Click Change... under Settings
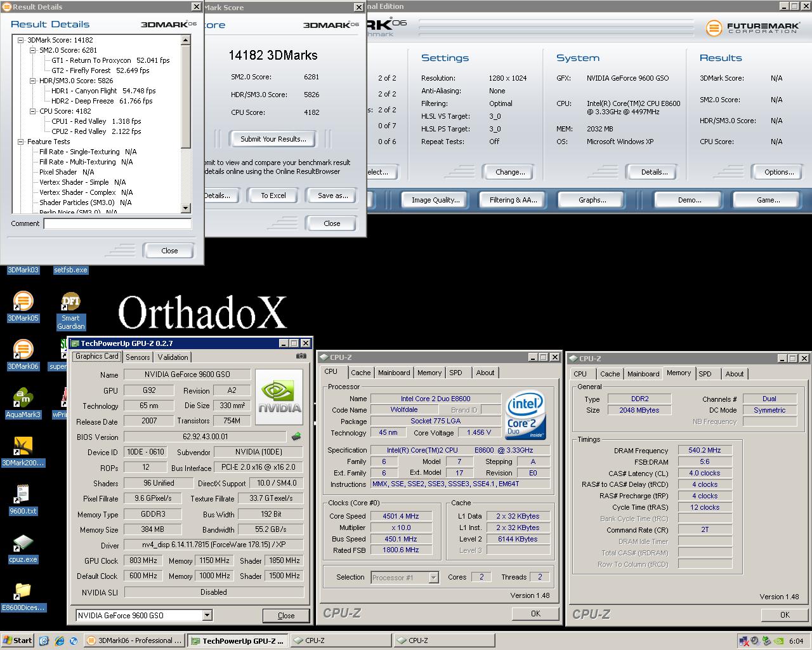Viewport: 812px width, 650px height. [x=510, y=172]
